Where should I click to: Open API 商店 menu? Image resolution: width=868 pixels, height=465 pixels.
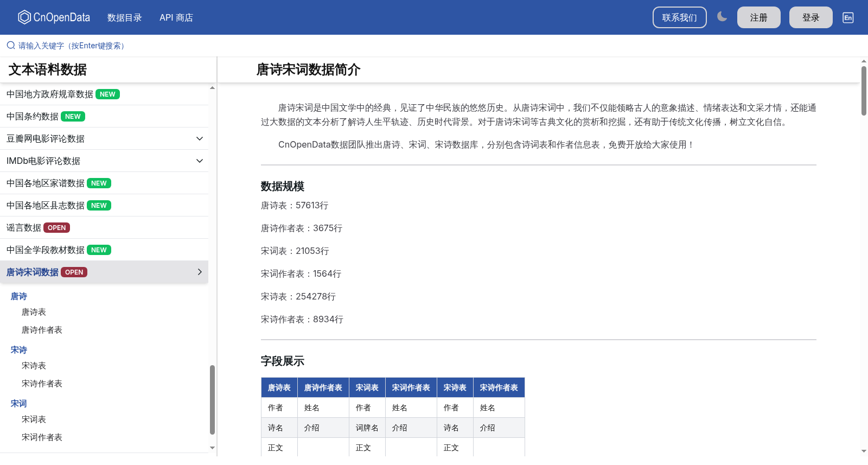(x=176, y=17)
